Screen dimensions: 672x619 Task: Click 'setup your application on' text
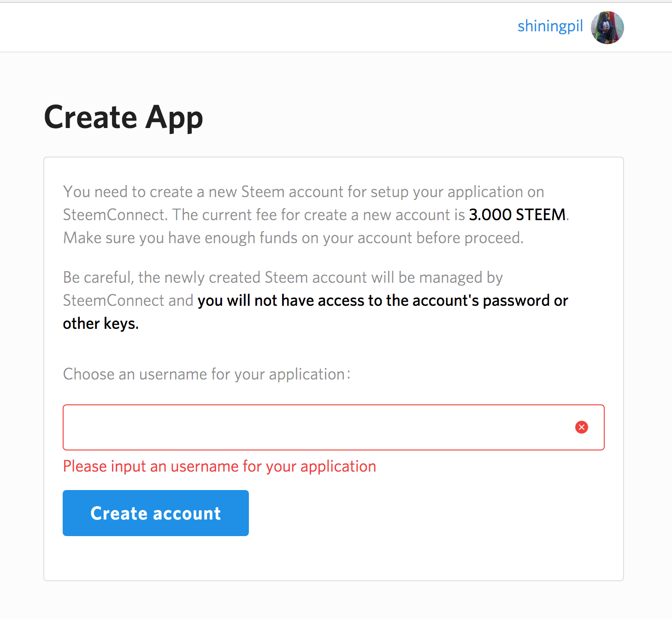tap(457, 192)
